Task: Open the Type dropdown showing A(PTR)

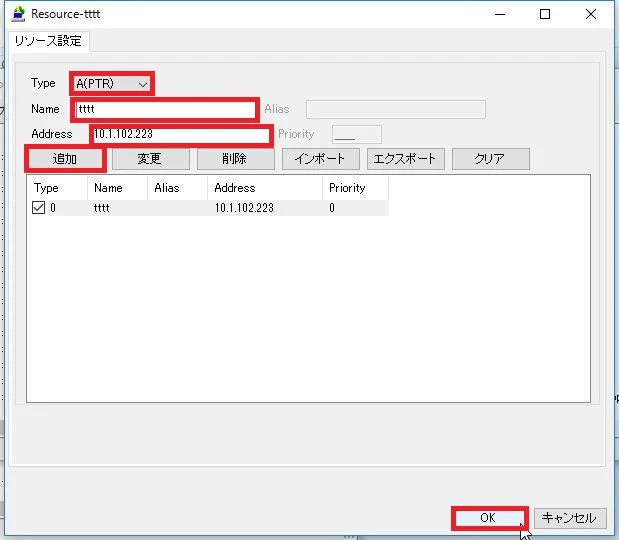Action: (112, 84)
